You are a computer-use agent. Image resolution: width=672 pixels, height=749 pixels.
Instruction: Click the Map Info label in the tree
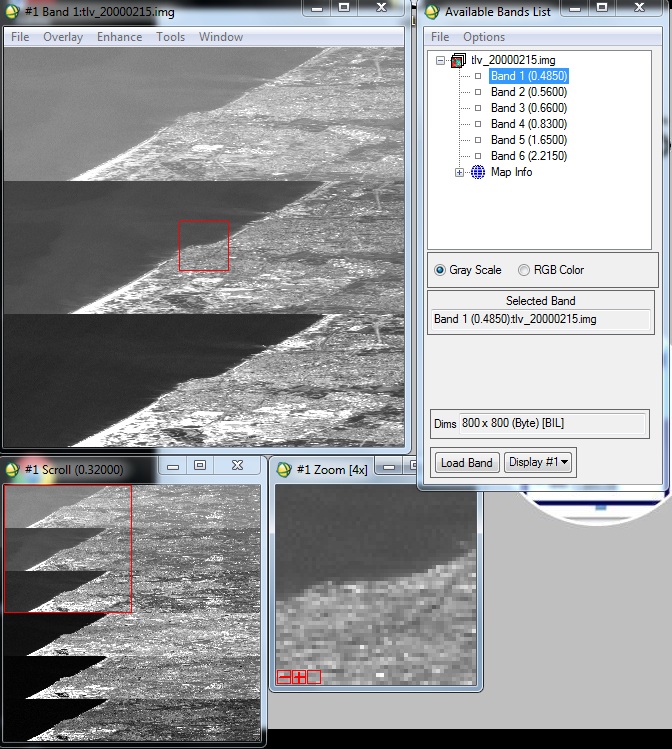[x=512, y=172]
